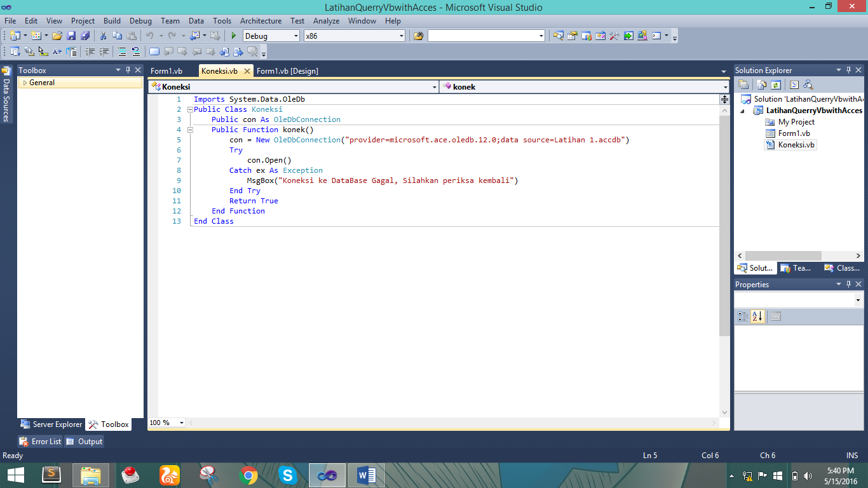Click the Start Debugging green play icon
Viewport: 868px width, 488px height.
(234, 36)
